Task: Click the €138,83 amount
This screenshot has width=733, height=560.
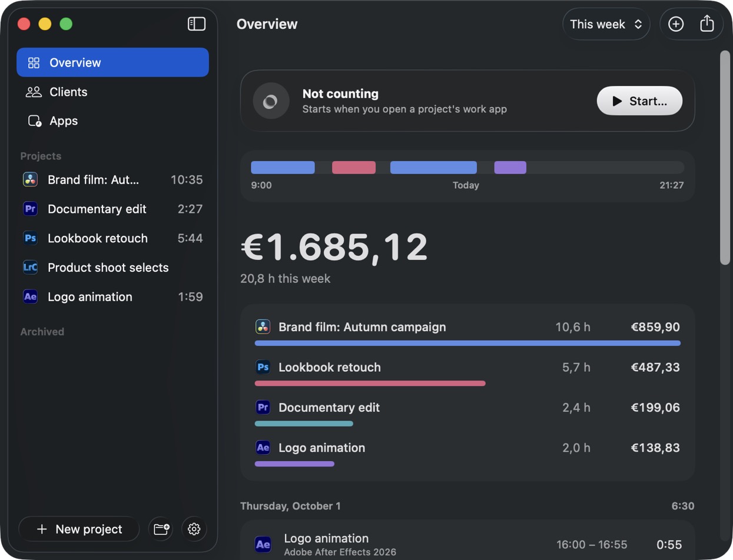Action: [655, 448]
